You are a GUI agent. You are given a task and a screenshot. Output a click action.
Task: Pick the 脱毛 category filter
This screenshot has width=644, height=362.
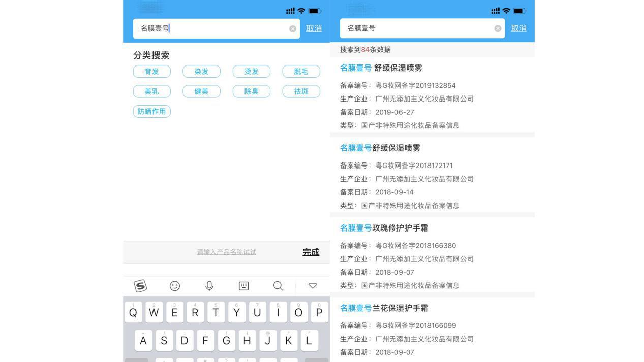[x=301, y=72]
